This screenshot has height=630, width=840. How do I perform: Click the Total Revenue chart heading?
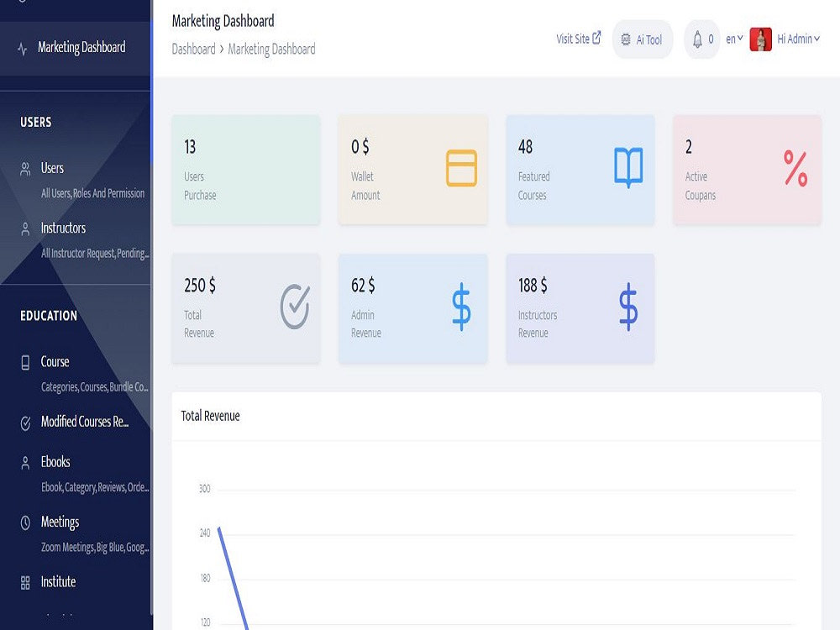coord(211,416)
